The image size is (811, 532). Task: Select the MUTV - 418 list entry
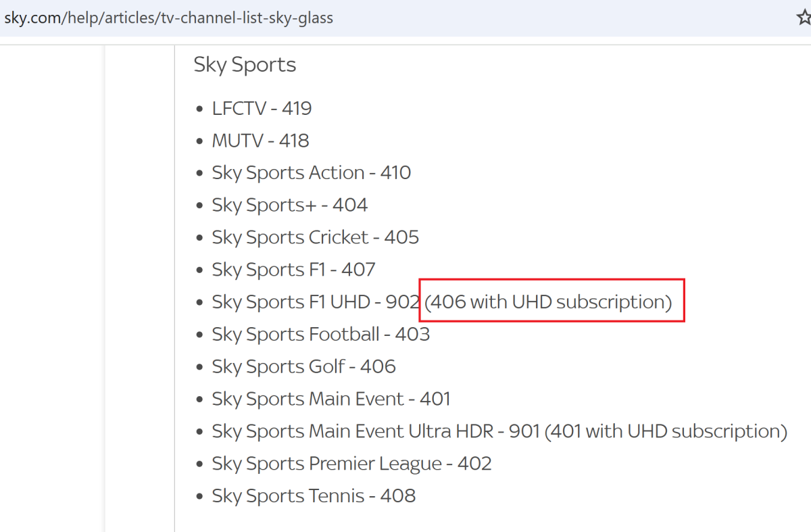point(260,141)
